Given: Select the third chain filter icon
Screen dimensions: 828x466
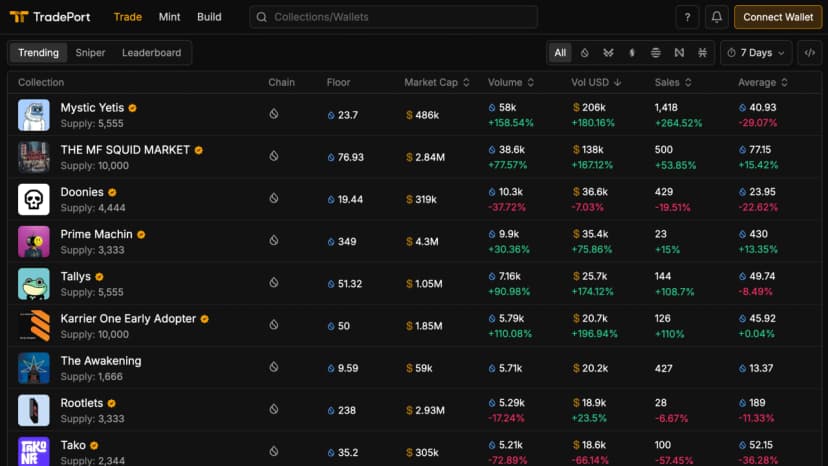Looking at the screenshot, I should 632,53.
